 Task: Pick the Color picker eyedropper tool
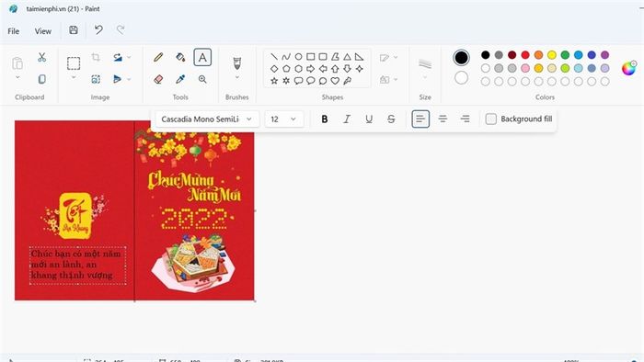click(x=180, y=79)
